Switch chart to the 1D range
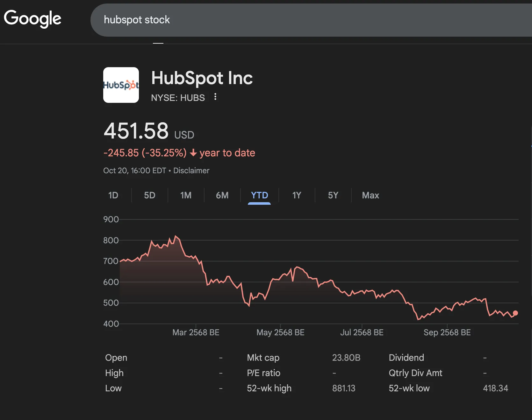The image size is (532, 420). pos(113,195)
